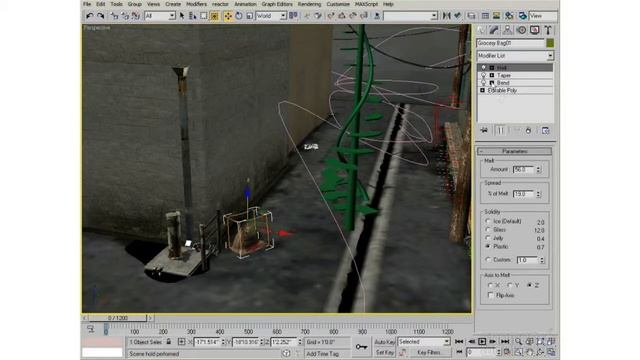Toggle the Selection Lock padlock icon
Viewport: 640px width, 360px height.
[x=169, y=342]
